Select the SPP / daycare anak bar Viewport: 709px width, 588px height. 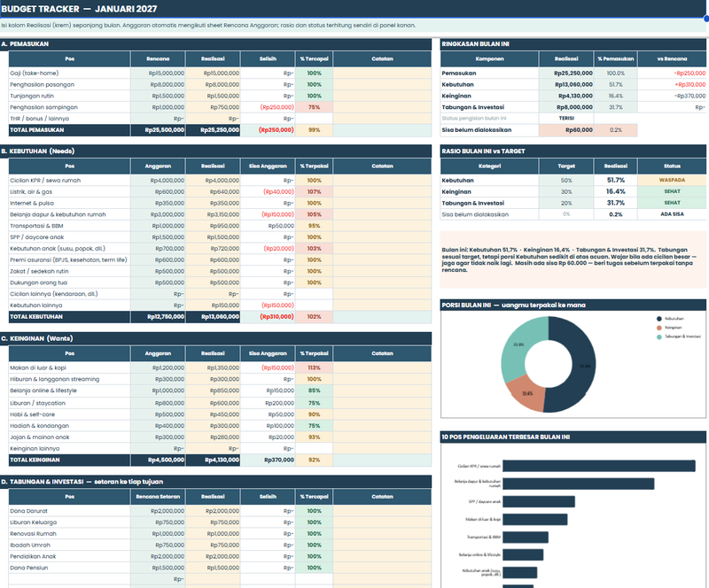click(539, 502)
